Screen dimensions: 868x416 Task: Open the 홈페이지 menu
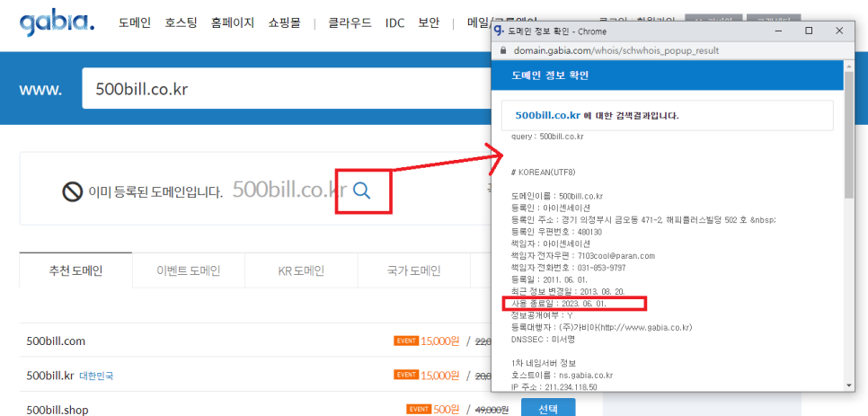(x=233, y=23)
